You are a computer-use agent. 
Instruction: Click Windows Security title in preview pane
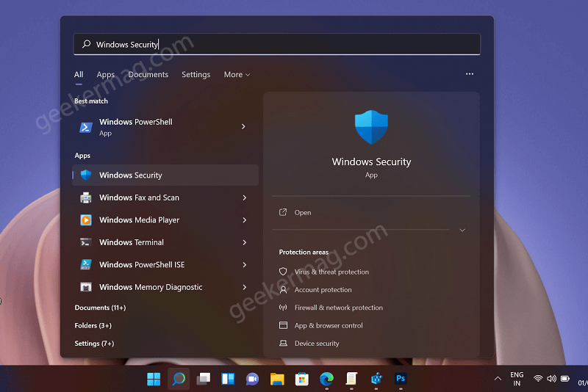coord(371,161)
